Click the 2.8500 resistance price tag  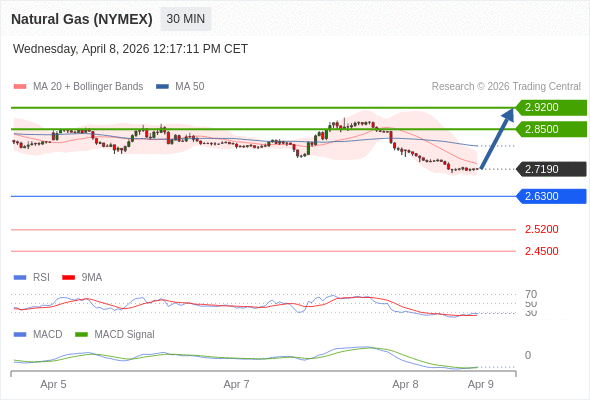point(551,129)
